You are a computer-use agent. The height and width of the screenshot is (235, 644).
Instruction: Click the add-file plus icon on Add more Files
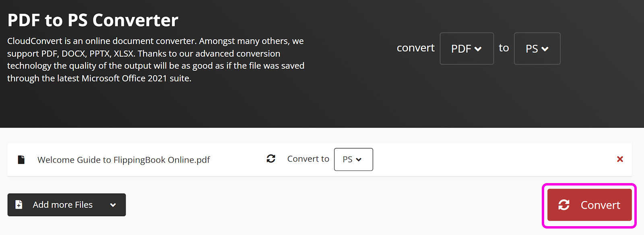point(19,205)
